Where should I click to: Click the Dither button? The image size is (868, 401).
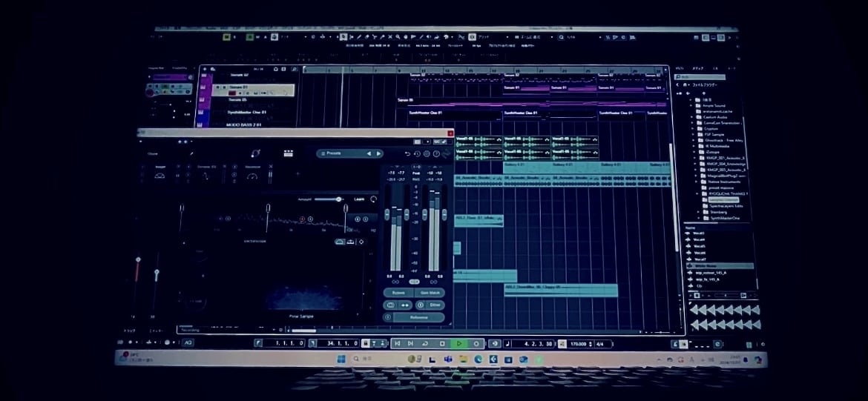click(x=435, y=305)
